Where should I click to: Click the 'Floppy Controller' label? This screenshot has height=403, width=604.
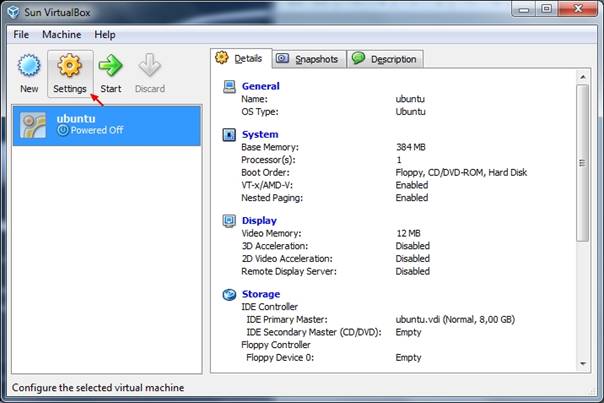coord(275,345)
